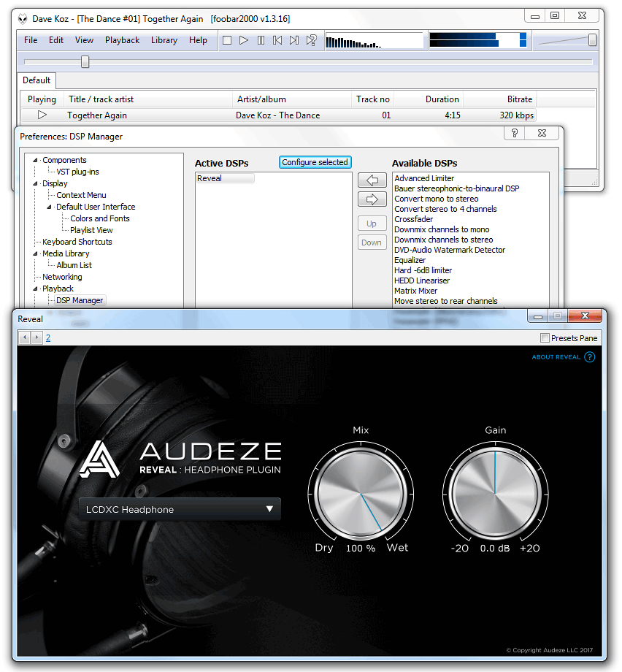The width and height of the screenshot is (622, 672).
Task: Select Advanced Limiter in Available DSPs
Action: (424, 178)
